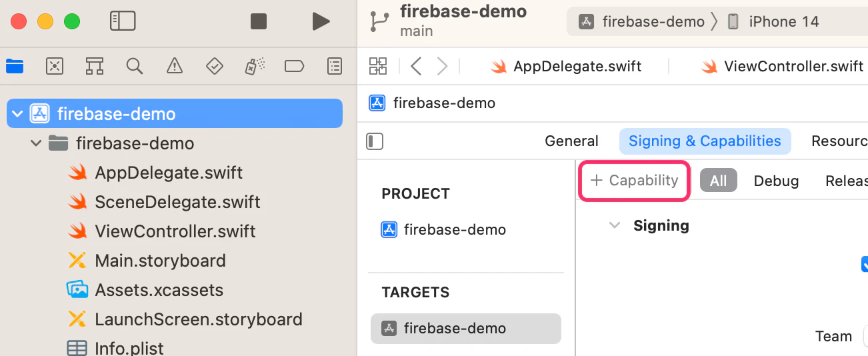Screen dimensions: 868x356
Task: Open Assets.xcassets in the navigator
Action: (159, 290)
